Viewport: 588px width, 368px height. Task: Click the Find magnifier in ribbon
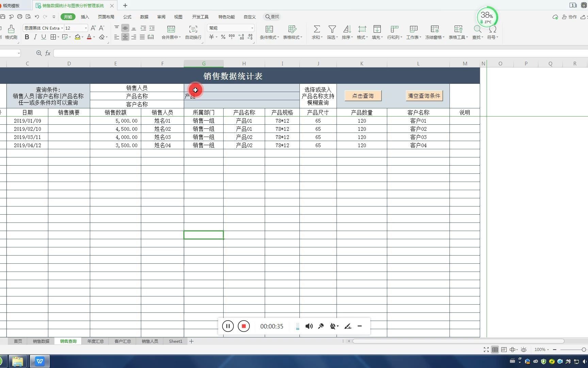coord(477,29)
